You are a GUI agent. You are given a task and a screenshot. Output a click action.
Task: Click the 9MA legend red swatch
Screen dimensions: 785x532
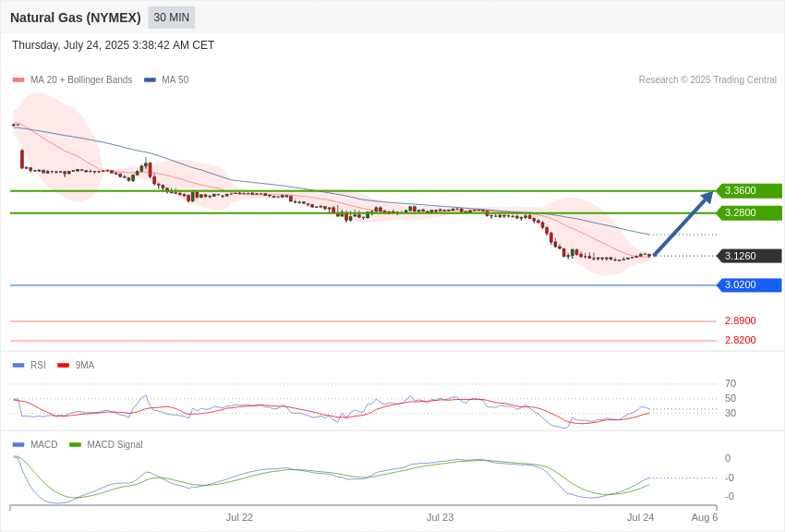pos(63,366)
